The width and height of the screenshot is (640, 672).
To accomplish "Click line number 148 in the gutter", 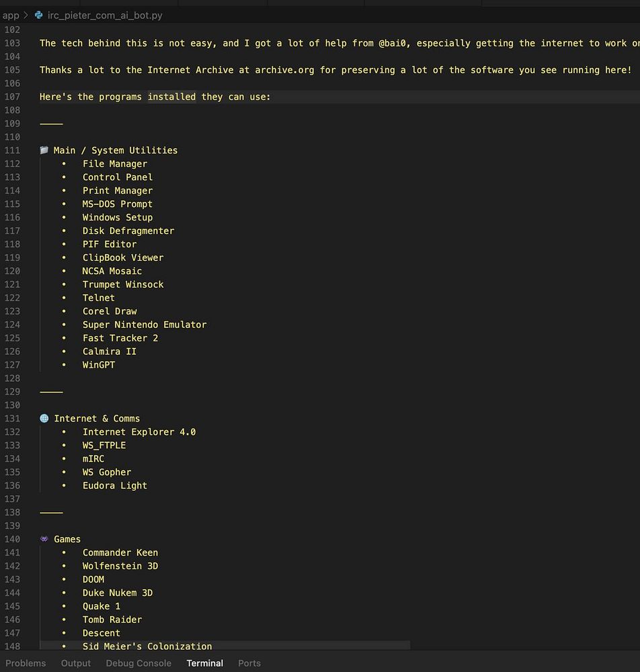I will coord(12,646).
